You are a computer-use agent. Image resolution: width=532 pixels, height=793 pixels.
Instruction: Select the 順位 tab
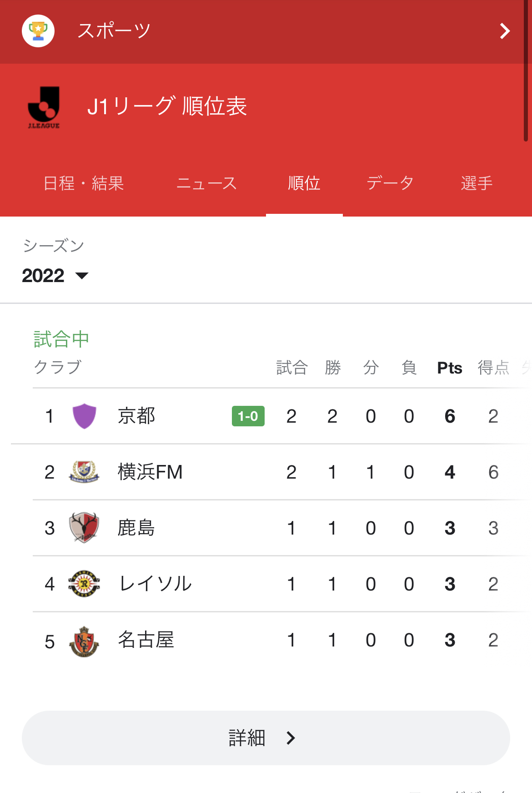point(304,183)
